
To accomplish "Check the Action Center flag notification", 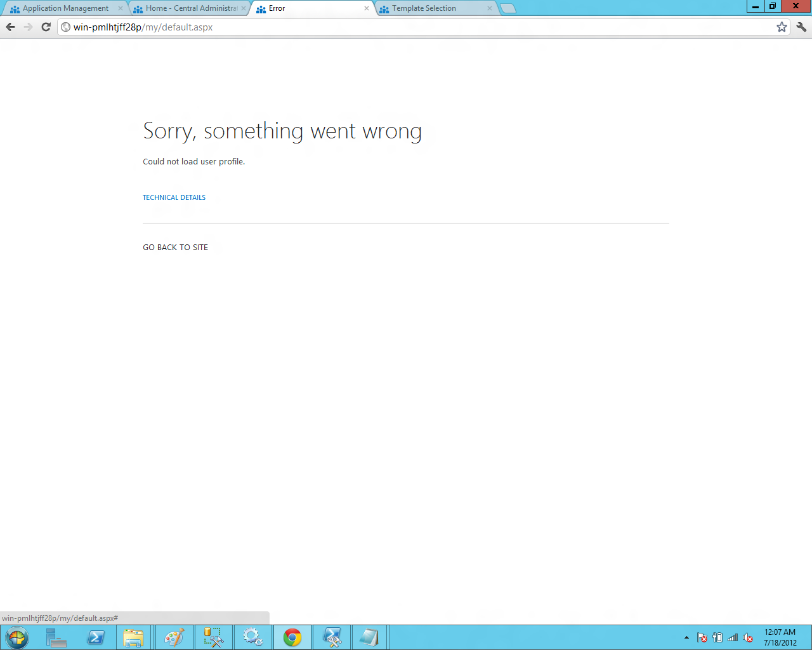I will [x=702, y=637].
